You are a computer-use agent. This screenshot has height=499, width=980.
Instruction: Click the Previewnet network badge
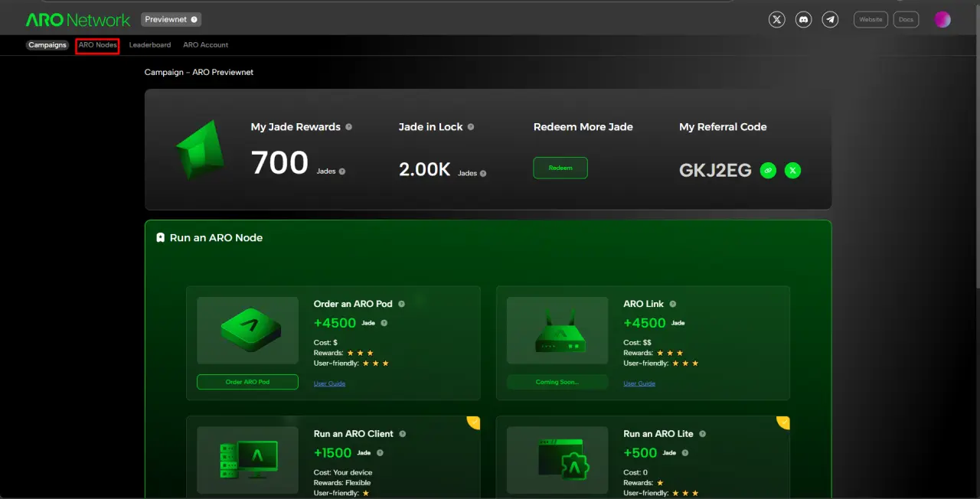click(x=171, y=20)
